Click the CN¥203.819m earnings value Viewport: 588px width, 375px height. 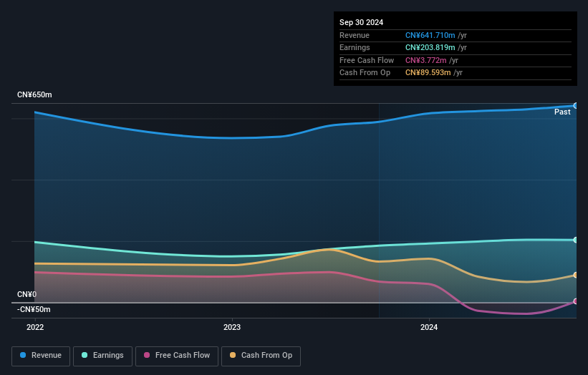pyautogui.click(x=430, y=47)
